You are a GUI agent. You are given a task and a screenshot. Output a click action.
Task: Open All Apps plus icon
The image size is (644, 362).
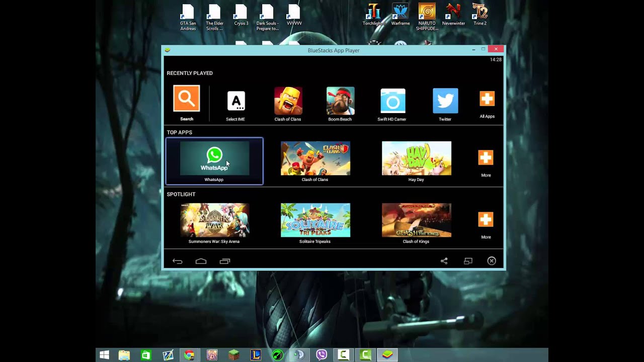(487, 99)
